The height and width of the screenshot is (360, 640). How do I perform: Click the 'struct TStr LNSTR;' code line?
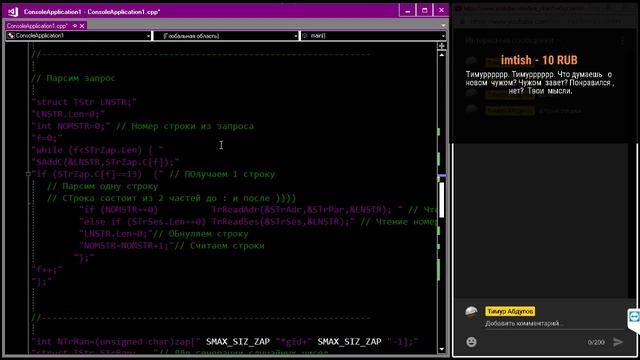[x=84, y=102]
